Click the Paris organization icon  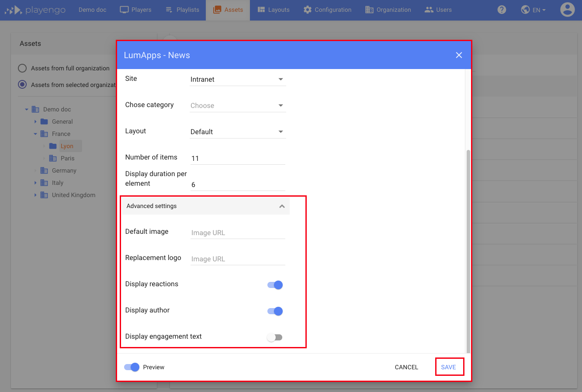(53, 158)
